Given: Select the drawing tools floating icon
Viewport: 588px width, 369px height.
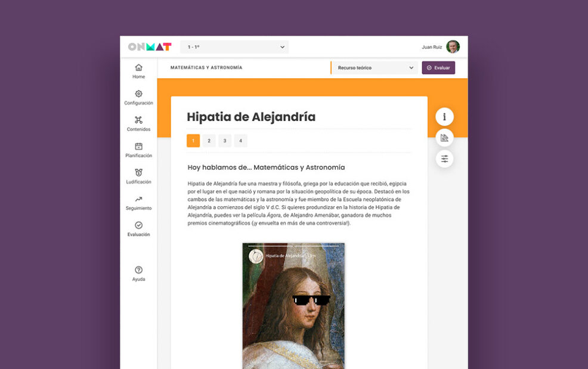Looking at the screenshot, I should pos(444,138).
